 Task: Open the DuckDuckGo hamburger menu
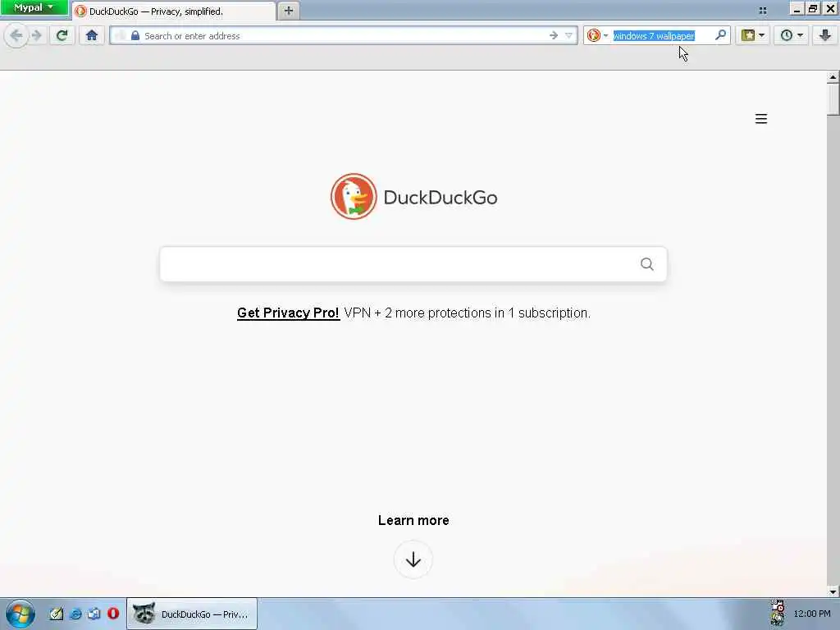click(760, 118)
